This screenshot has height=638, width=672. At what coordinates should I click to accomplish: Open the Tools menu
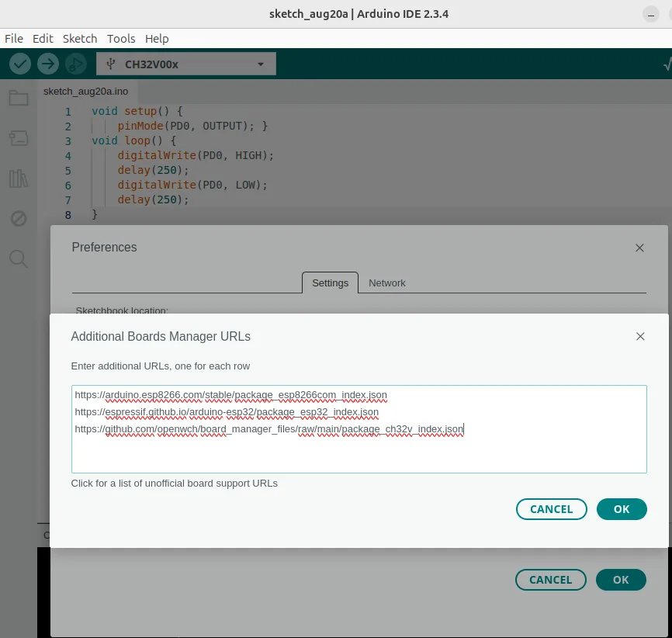click(121, 39)
